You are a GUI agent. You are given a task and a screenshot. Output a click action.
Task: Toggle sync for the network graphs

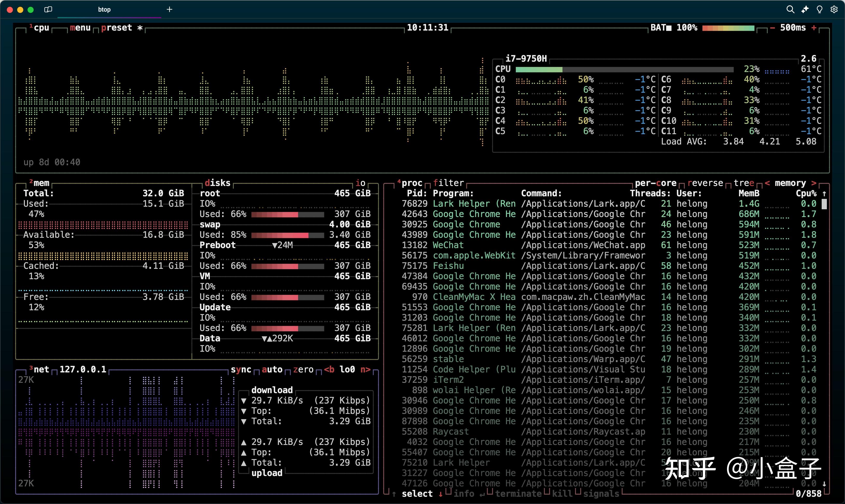click(x=241, y=370)
